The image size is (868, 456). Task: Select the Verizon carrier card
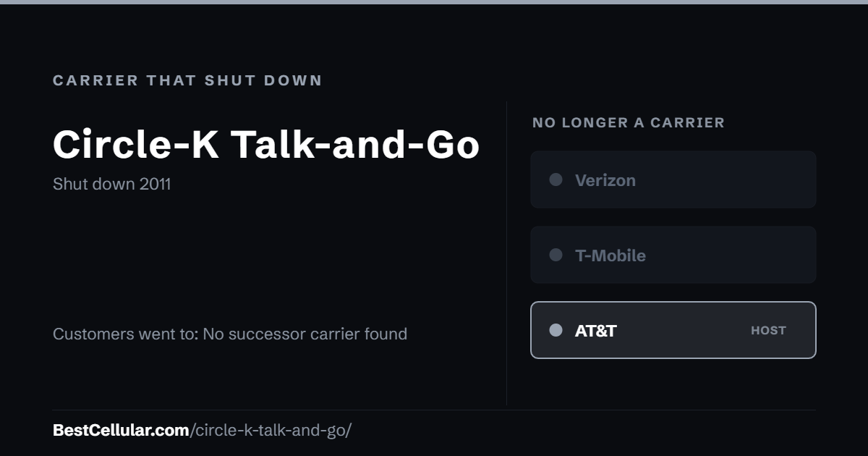673,180
